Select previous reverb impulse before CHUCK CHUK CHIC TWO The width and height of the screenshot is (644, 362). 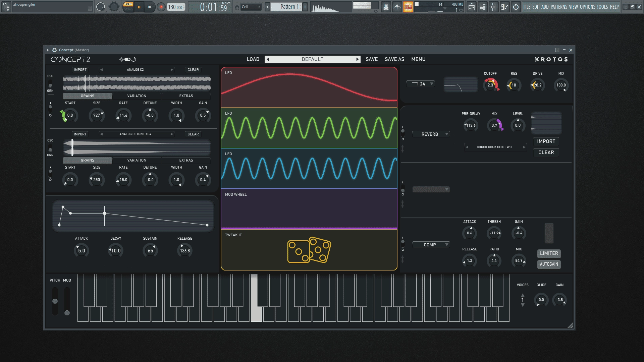[467, 147]
